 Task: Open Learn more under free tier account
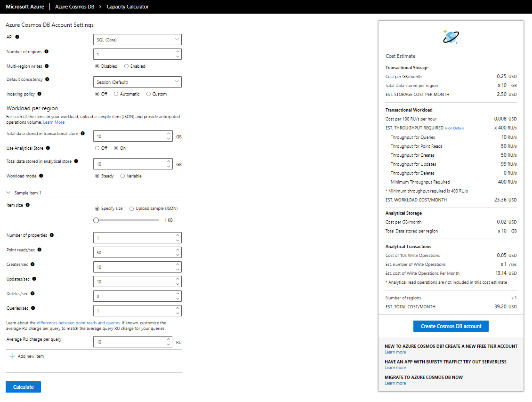pyautogui.click(x=395, y=352)
